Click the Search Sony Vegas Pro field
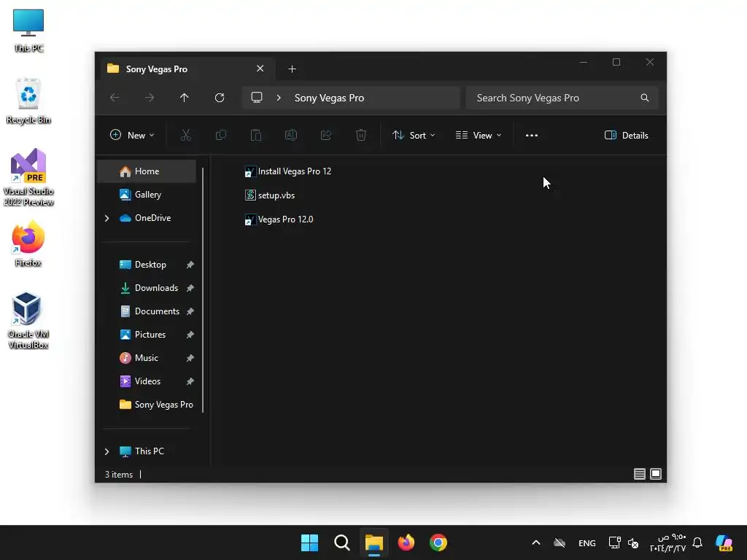The image size is (747, 560). (x=562, y=98)
